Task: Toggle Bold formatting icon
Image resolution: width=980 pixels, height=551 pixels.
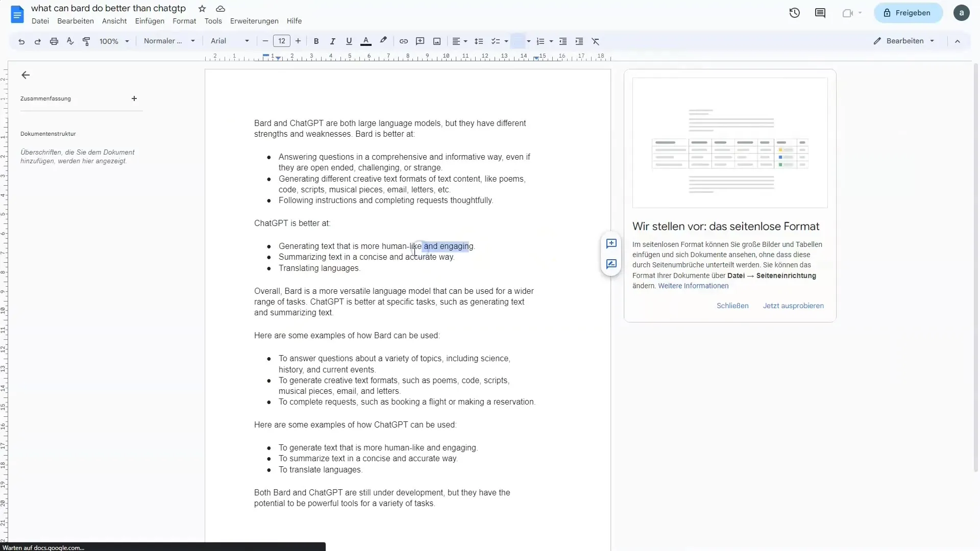Action: (315, 42)
